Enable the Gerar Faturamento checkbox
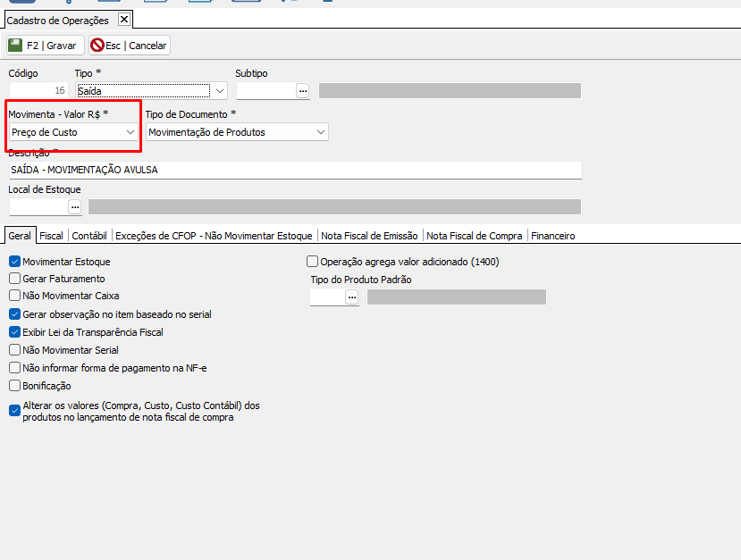The height and width of the screenshot is (560, 741). (x=14, y=279)
